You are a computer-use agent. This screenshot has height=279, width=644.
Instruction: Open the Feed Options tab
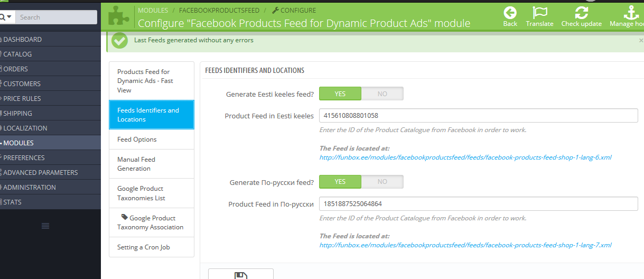pyautogui.click(x=137, y=139)
